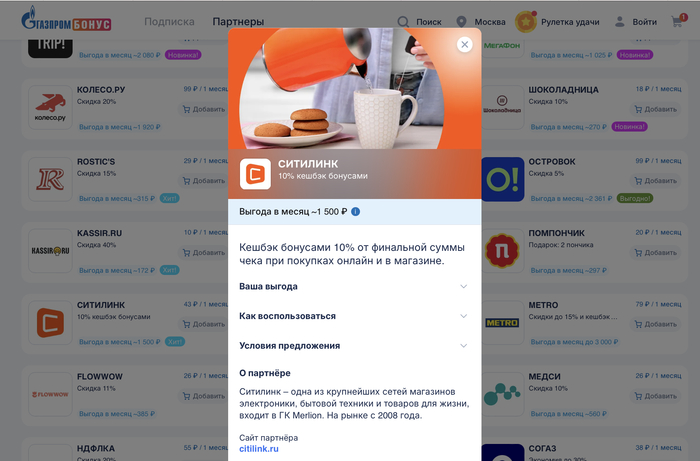The width and height of the screenshot is (700, 461).
Task: Click Ситилинк logo in the popup header
Action: coord(255,174)
